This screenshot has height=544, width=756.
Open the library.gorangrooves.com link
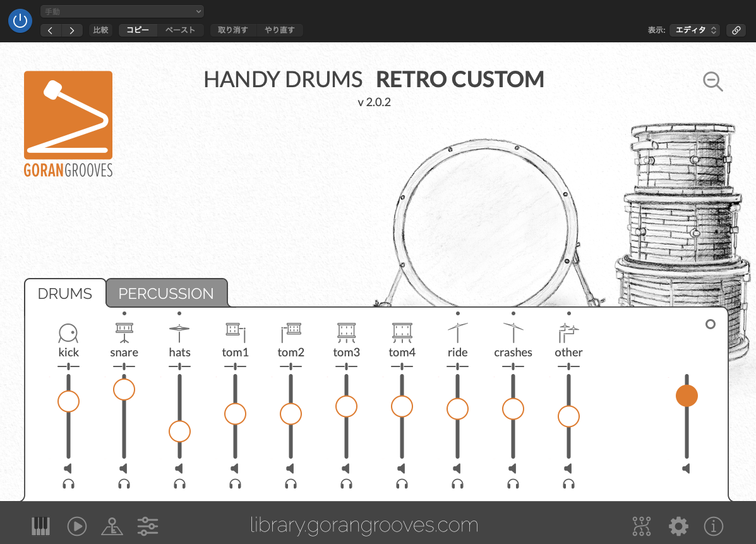click(364, 526)
